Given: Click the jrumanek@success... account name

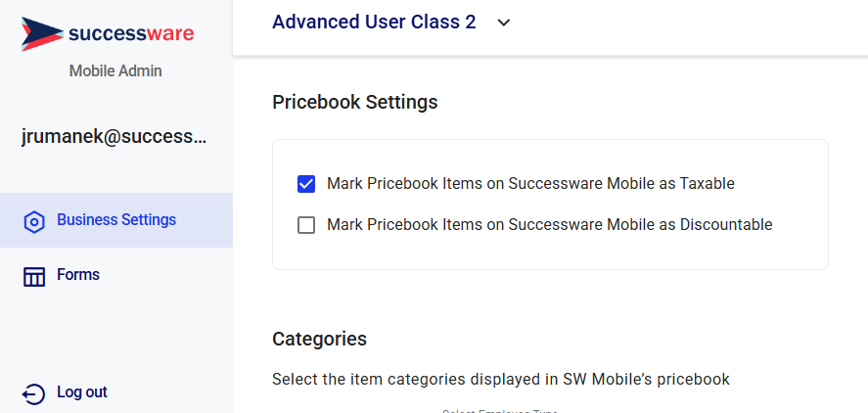Looking at the screenshot, I should [114, 136].
